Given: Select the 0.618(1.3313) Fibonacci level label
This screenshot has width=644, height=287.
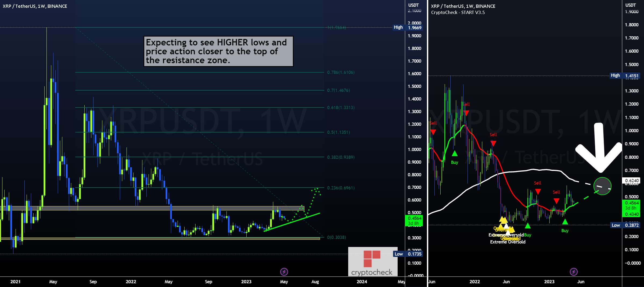Looking at the screenshot, I should 341,107.
